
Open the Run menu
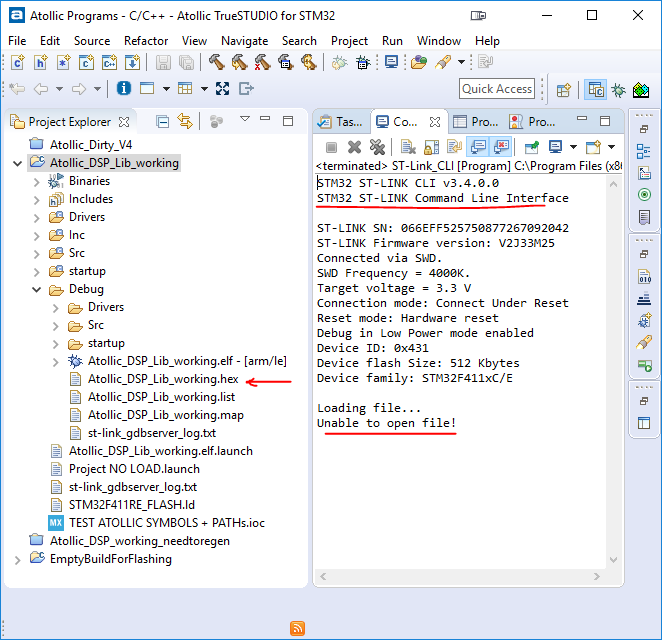[392, 41]
